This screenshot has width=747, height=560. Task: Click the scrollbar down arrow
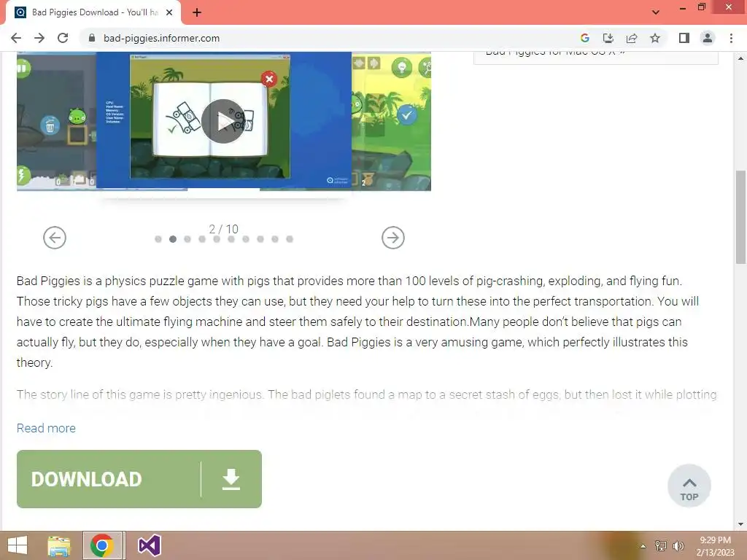740,524
